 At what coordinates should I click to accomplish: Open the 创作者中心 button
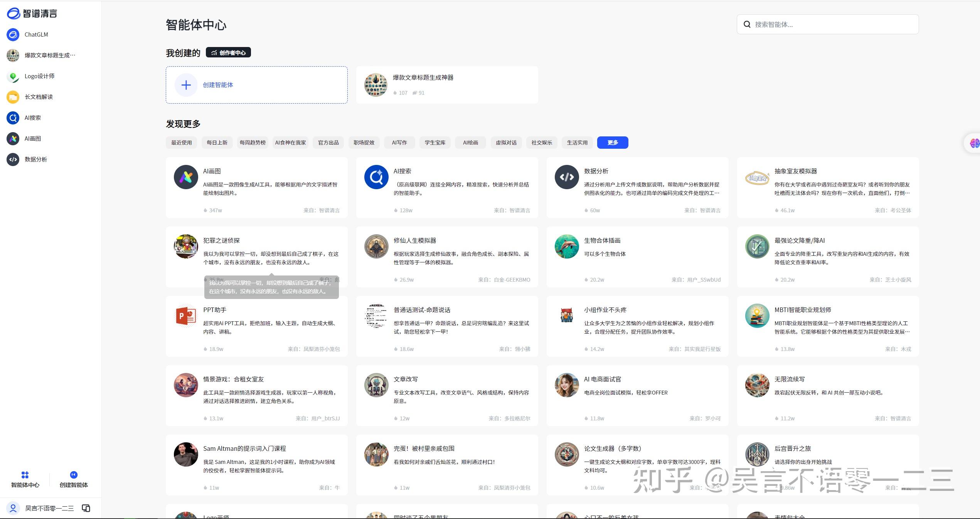[x=228, y=52]
